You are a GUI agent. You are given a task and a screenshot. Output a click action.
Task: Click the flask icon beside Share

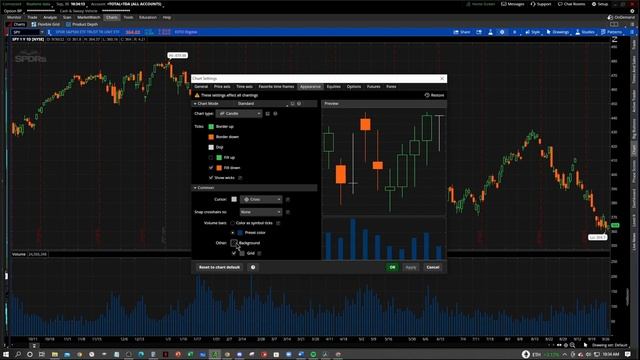490,32
